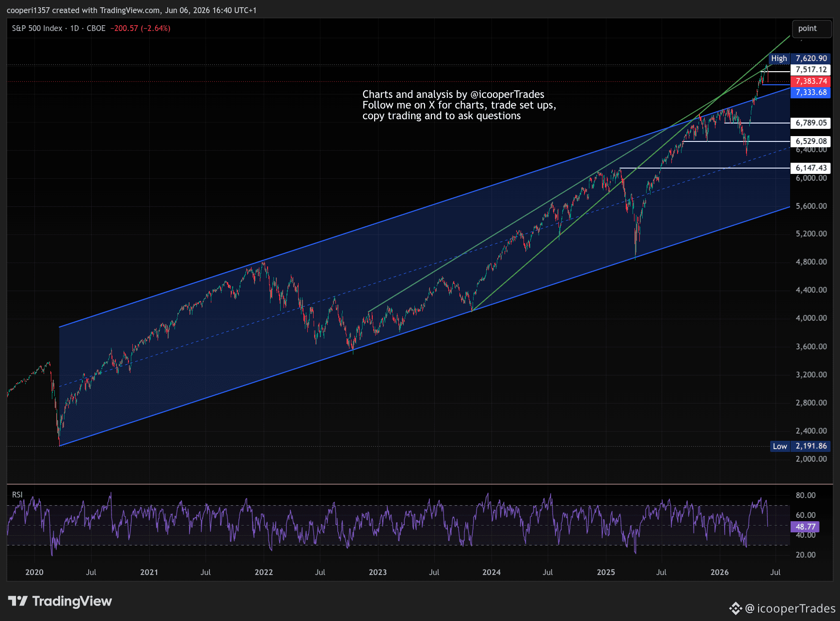
Task: Click the 3,200.00 price axis tick
Action: (x=811, y=375)
